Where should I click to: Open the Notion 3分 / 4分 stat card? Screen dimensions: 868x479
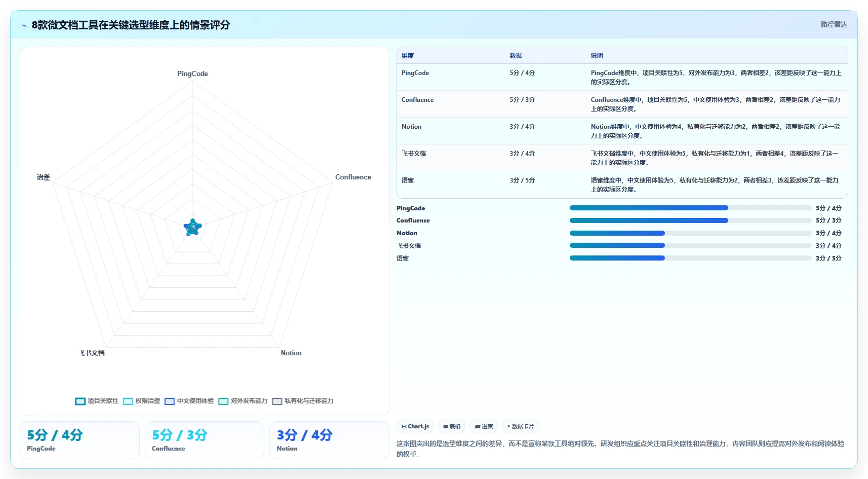(329, 440)
